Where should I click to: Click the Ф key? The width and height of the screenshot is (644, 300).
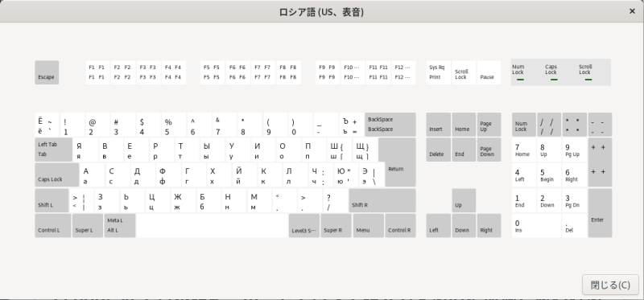(x=168, y=175)
